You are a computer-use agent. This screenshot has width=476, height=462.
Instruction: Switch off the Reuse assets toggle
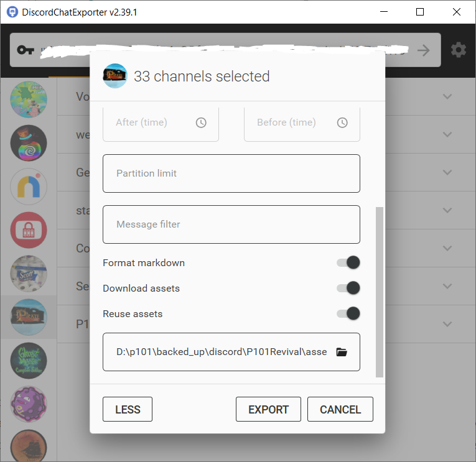348,313
